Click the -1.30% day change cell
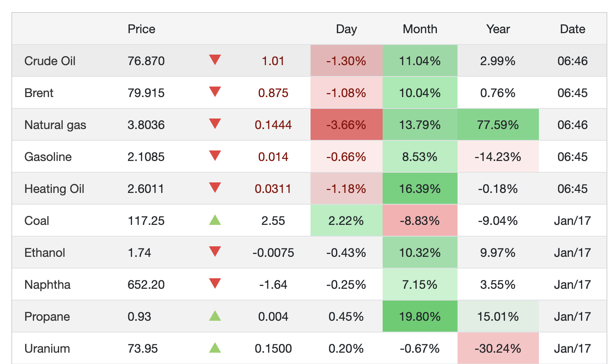613x364 pixels. [x=346, y=61]
